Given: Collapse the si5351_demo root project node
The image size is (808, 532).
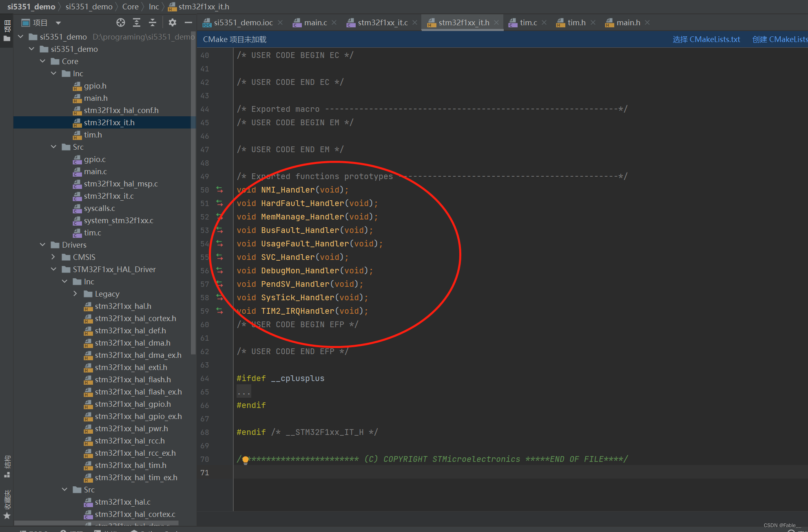Looking at the screenshot, I should click(21, 37).
